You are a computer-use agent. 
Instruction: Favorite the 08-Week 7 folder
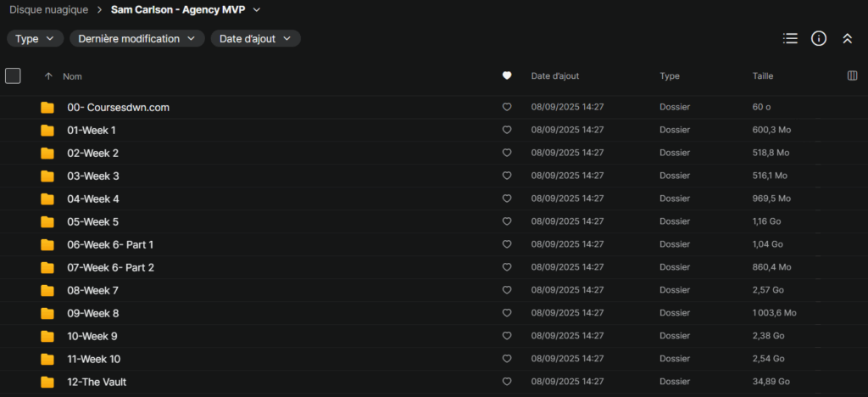[507, 290]
